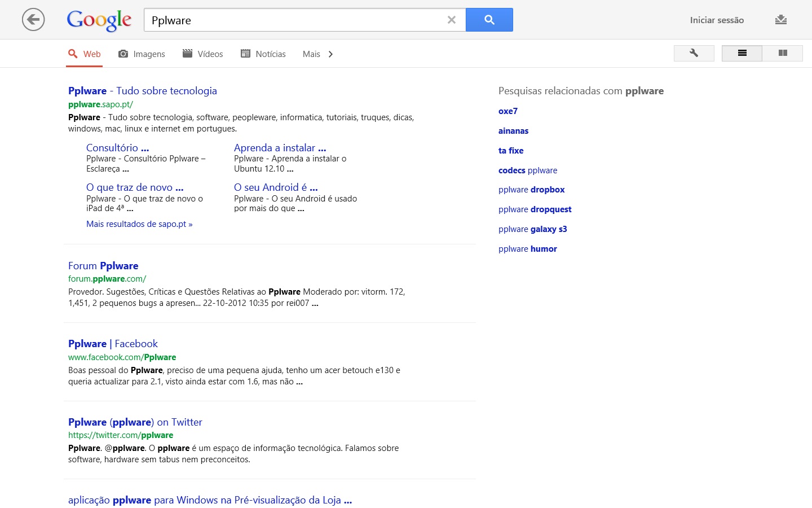This screenshot has height=508, width=812.
Task: Click the newspaper icon beside Notícias
Action: click(245, 54)
